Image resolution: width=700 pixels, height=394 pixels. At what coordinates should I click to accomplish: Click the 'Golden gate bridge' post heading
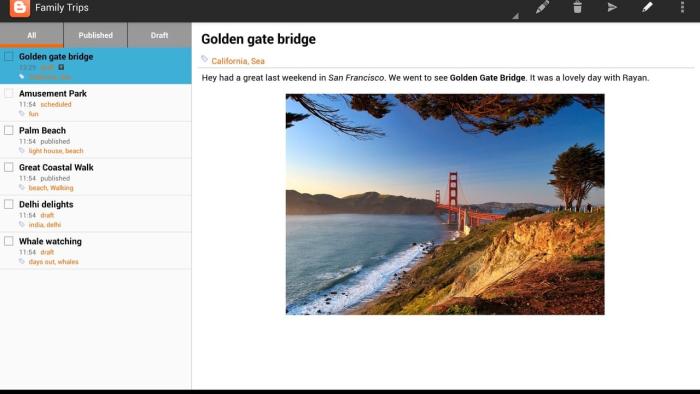(258, 39)
